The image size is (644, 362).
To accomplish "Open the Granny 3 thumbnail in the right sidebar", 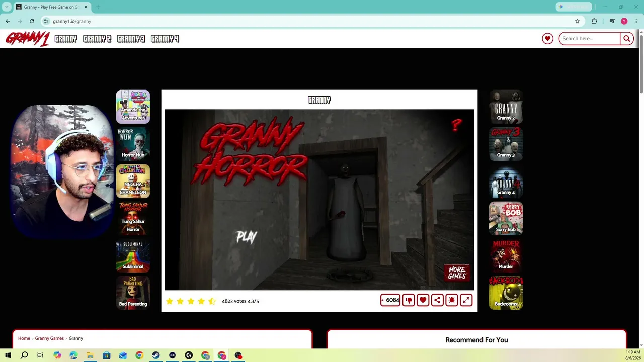I will coord(506,144).
